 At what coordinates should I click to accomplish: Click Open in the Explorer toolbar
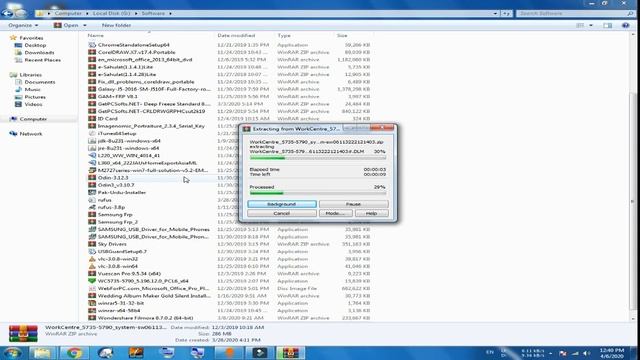(67, 25)
